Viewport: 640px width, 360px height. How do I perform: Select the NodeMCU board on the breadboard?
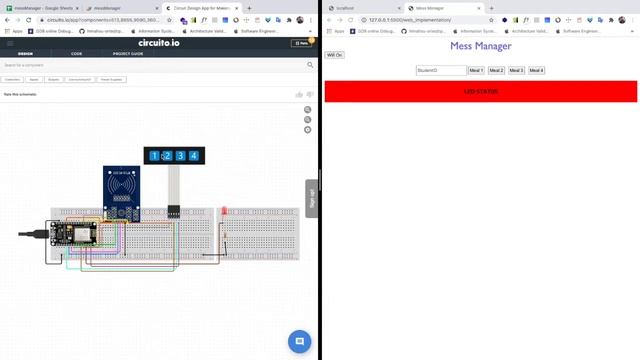(x=73, y=233)
